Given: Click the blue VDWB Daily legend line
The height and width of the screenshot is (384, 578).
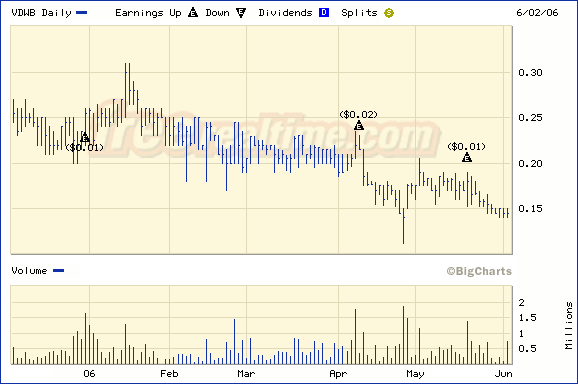Looking at the screenshot, I should (x=81, y=13).
